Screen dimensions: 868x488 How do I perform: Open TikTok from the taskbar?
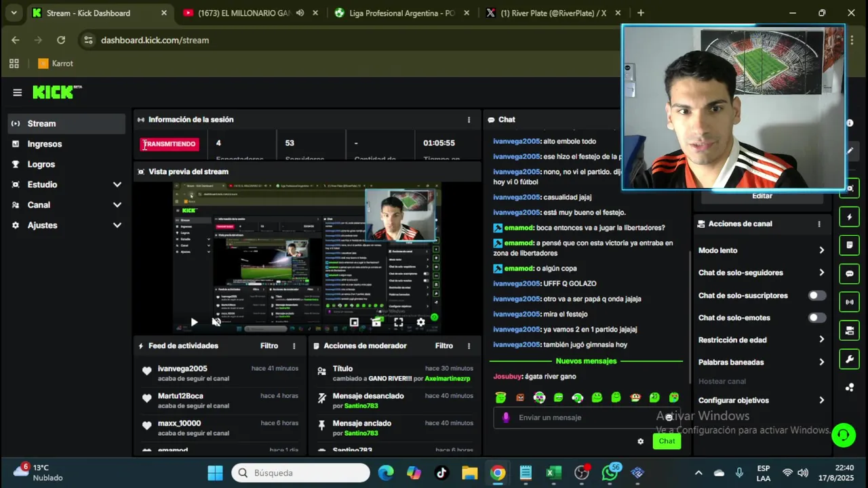442,473
